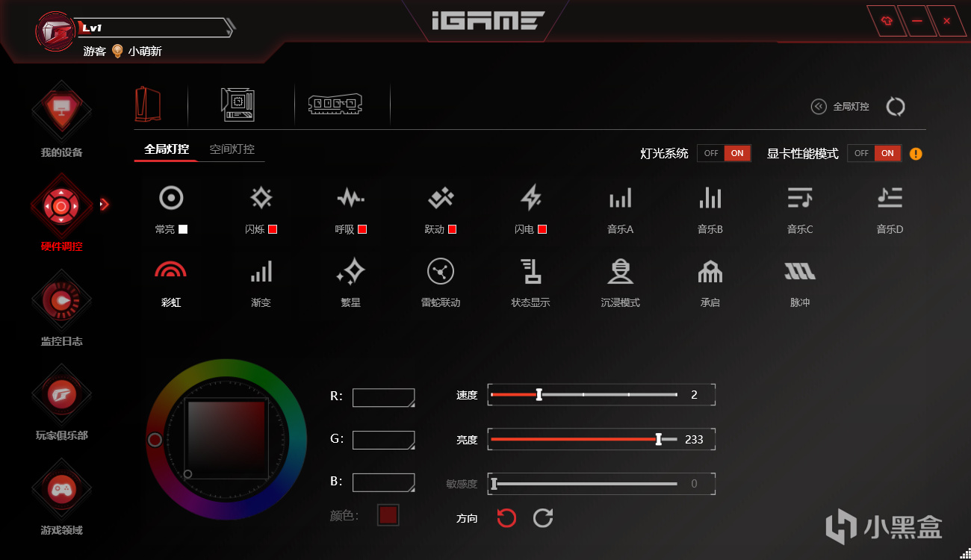Click the R value input field

(384, 397)
